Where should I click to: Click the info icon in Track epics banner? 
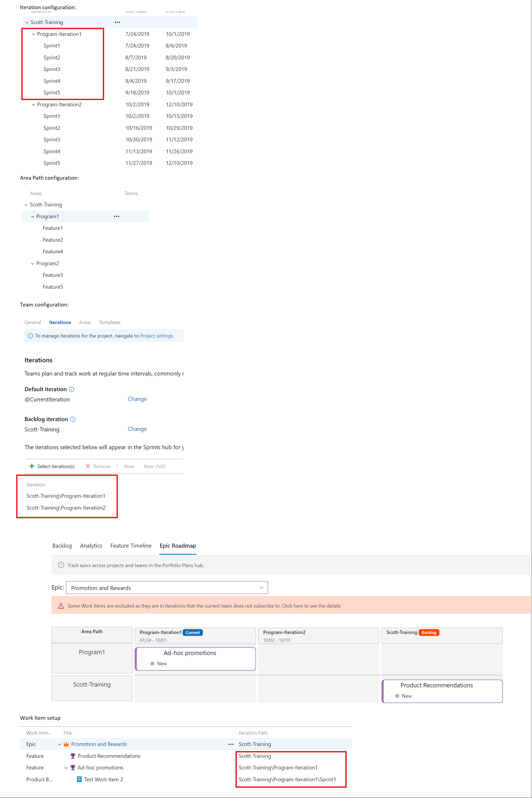pyautogui.click(x=61, y=565)
